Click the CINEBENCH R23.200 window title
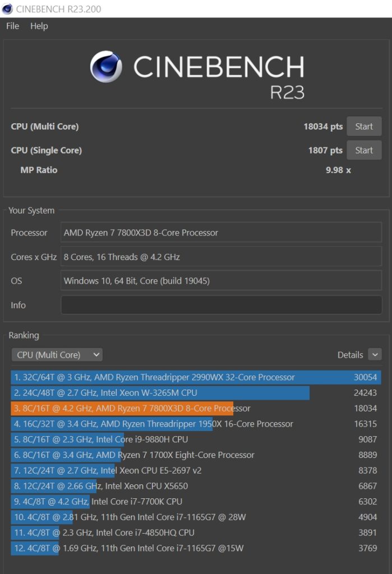 (x=59, y=9)
